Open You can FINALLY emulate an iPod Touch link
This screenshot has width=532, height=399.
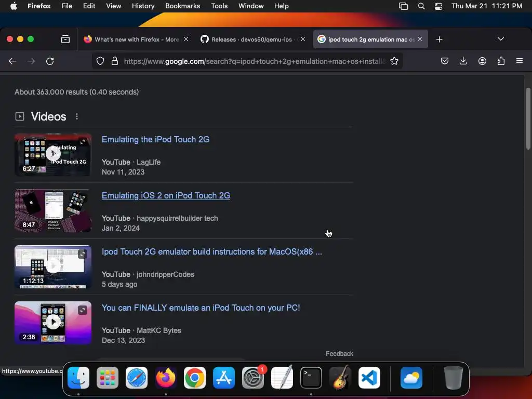pyautogui.click(x=201, y=308)
